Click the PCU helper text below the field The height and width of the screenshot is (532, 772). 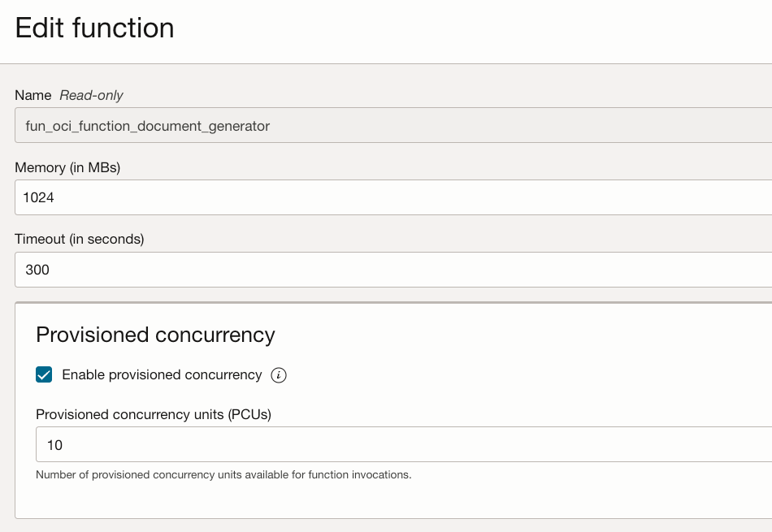tap(223, 475)
